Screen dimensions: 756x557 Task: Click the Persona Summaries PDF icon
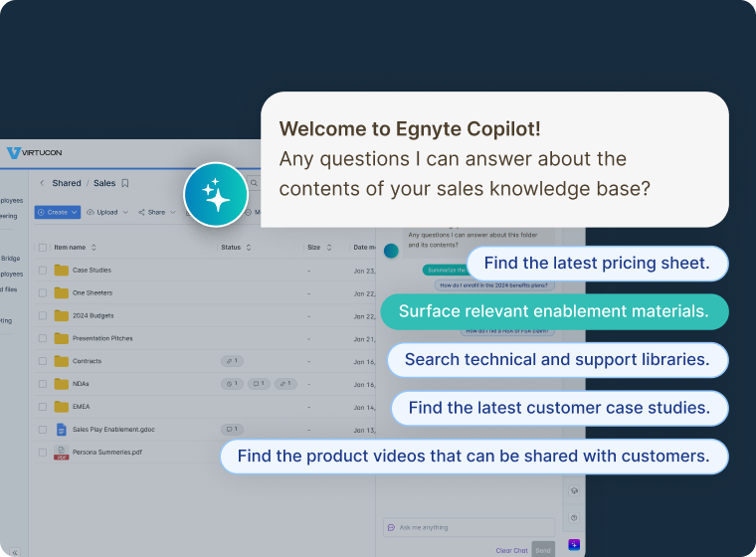point(62,453)
